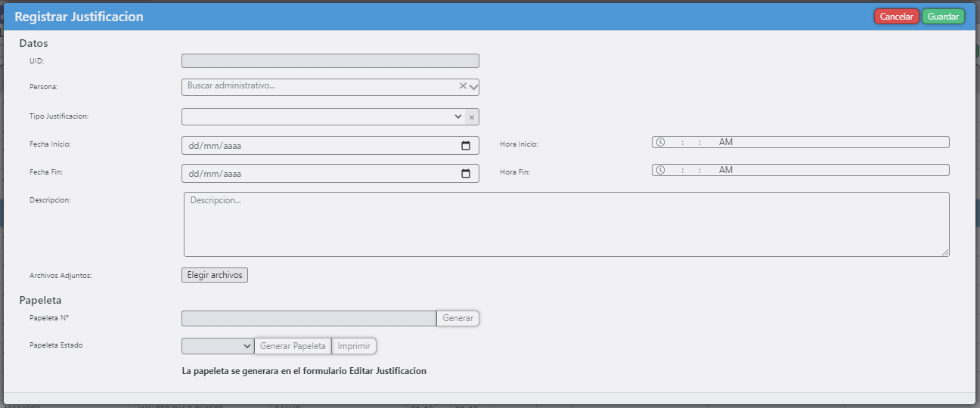
Task: Focus the Descripcion text area
Action: click(566, 224)
